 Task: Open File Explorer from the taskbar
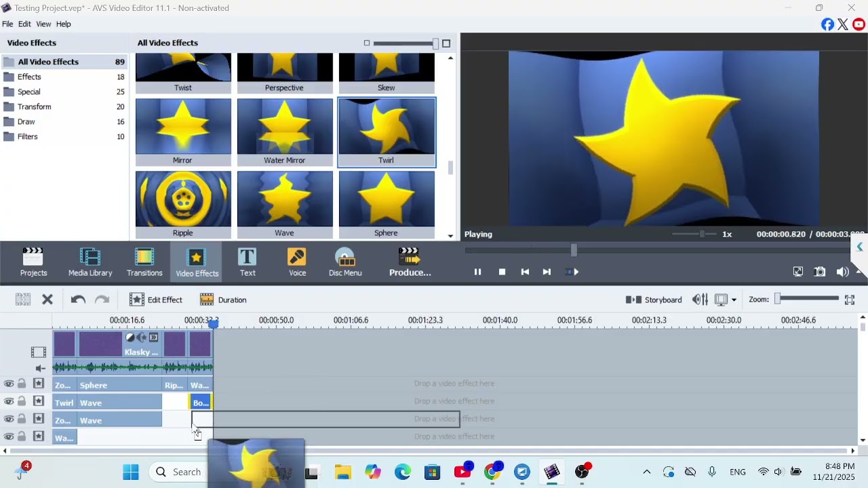(x=343, y=472)
